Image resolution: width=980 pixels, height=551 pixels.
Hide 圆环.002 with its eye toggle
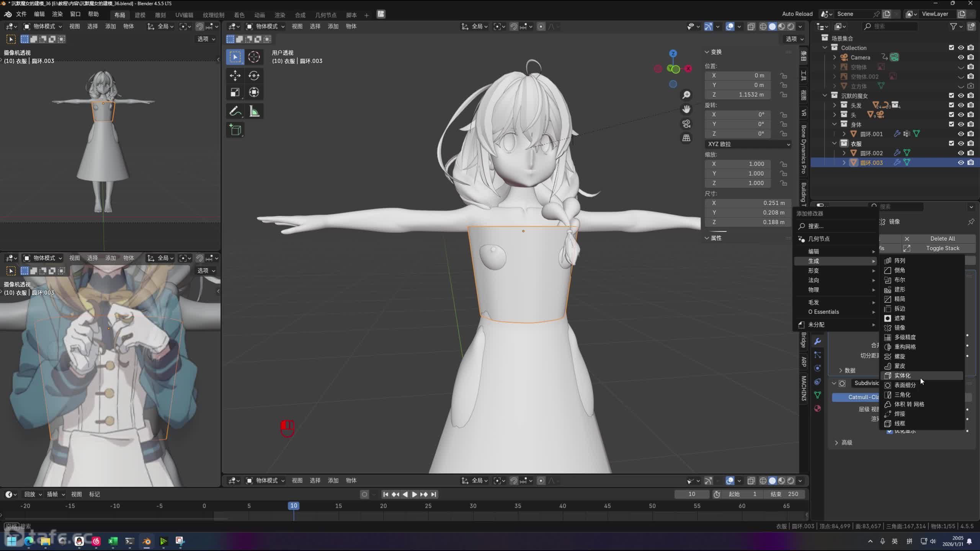[961, 153]
